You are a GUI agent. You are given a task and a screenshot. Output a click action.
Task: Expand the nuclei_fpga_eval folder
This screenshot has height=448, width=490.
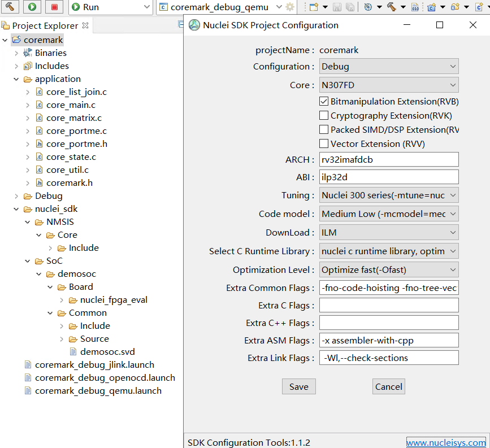tap(62, 300)
